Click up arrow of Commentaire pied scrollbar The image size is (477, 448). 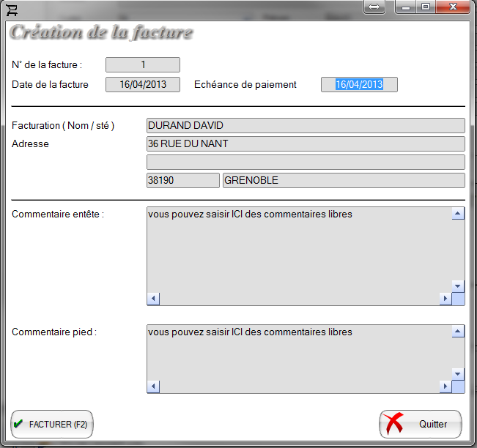(458, 332)
